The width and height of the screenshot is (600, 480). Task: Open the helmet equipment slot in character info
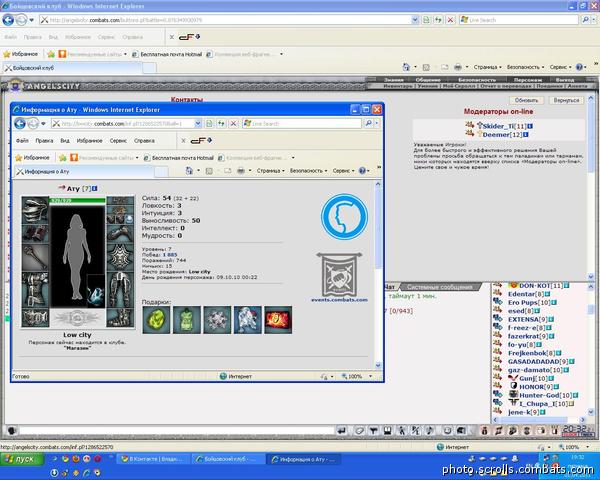[35, 210]
